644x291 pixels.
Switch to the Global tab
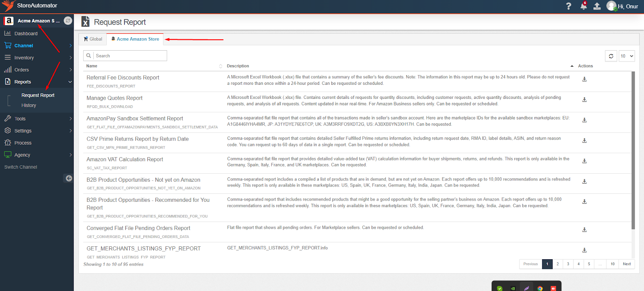[x=93, y=39]
